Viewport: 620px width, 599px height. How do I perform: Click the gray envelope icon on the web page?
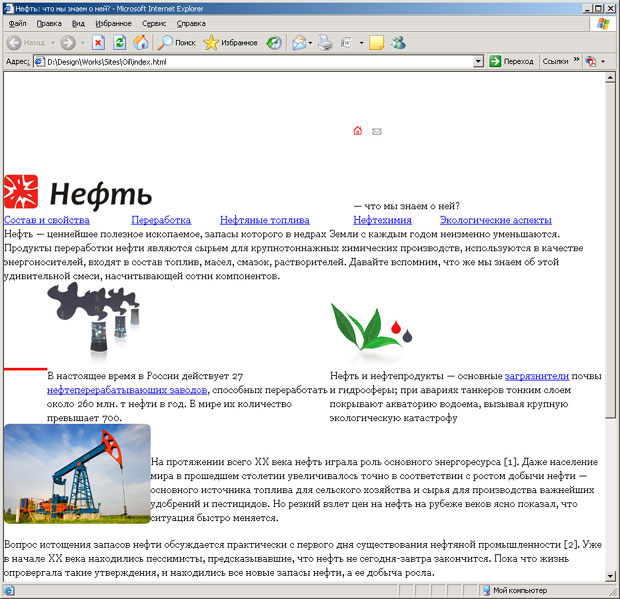pos(377,131)
